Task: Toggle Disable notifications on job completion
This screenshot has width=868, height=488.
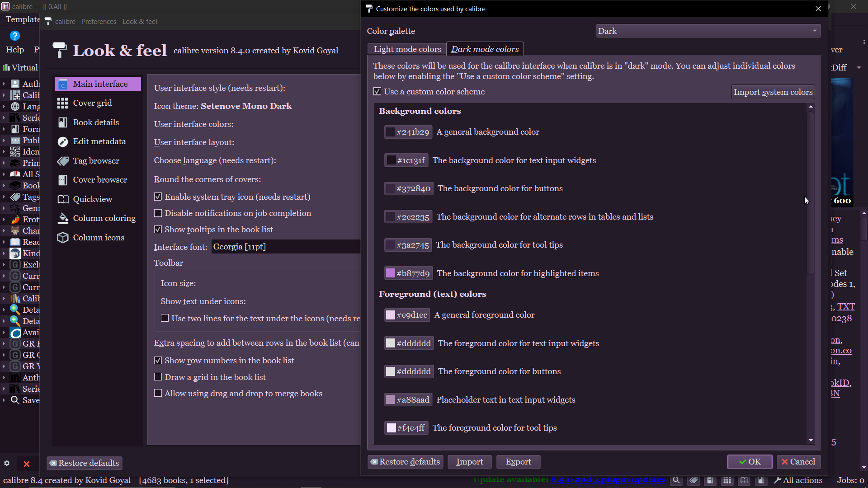Action: 158,213
